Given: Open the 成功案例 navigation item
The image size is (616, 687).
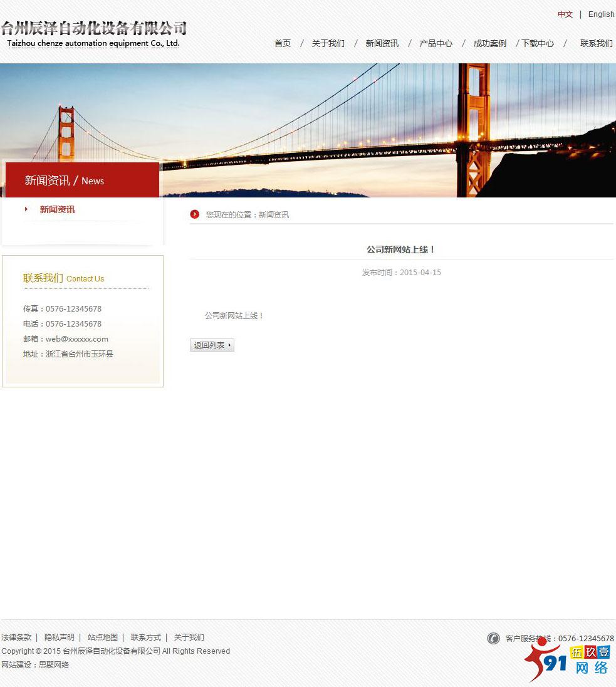Looking at the screenshot, I should (x=490, y=43).
